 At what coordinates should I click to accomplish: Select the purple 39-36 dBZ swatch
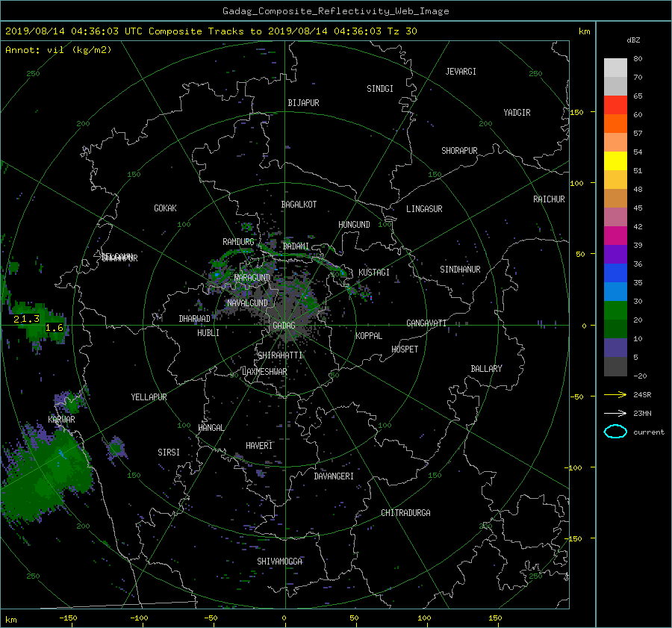(615, 255)
